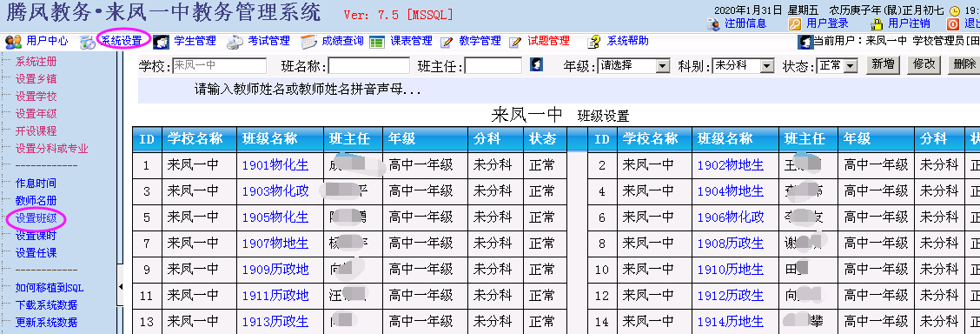Focus the 班主任 input field
Image resolution: width=980 pixels, height=334 pixels.
coord(493,65)
